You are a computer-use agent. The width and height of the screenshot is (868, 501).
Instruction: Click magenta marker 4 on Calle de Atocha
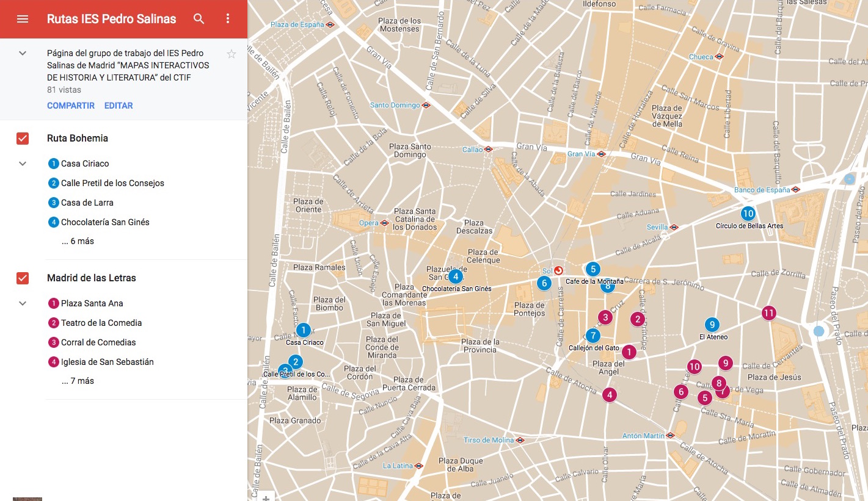click(609, 395)
